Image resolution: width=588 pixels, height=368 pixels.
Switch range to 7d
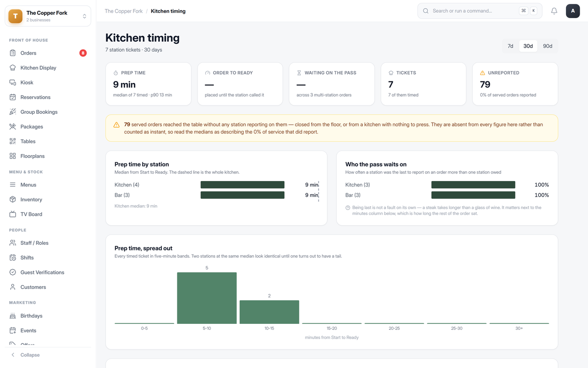pyautogui.click(x=511, y=46)
